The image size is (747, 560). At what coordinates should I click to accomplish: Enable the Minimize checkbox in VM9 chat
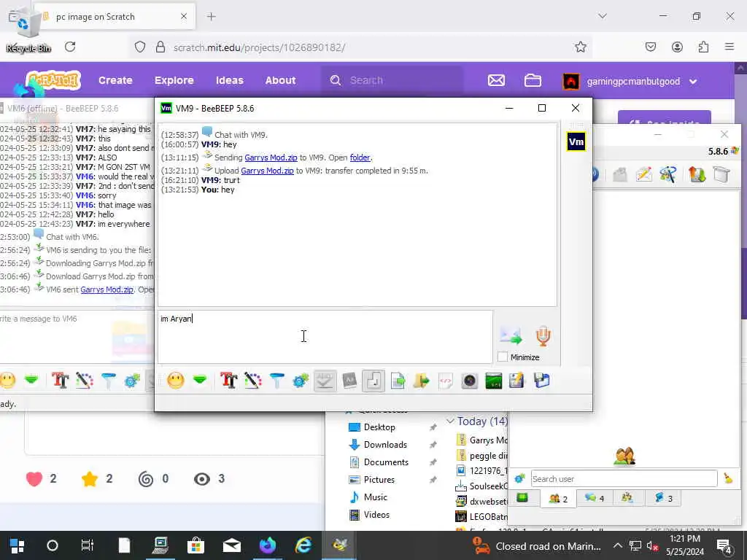point(502,357)
